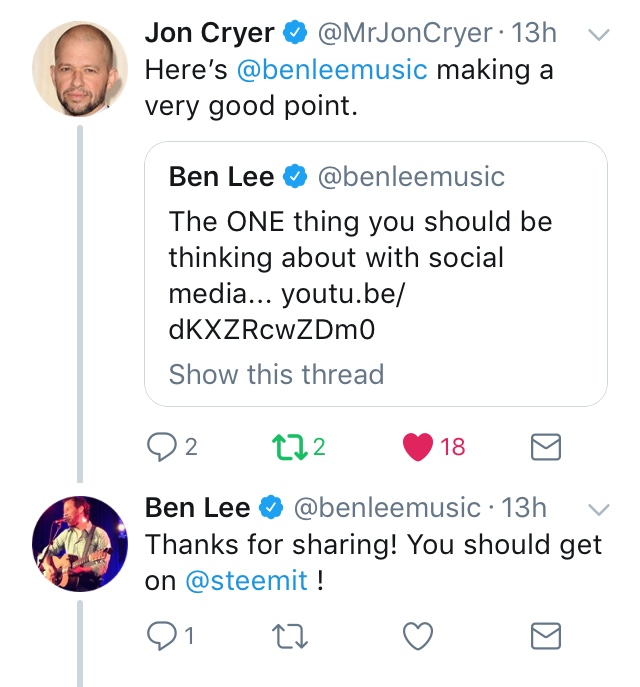Open the quoted Ben Lee tweet card
640x687 pixels.
point(375,240)
